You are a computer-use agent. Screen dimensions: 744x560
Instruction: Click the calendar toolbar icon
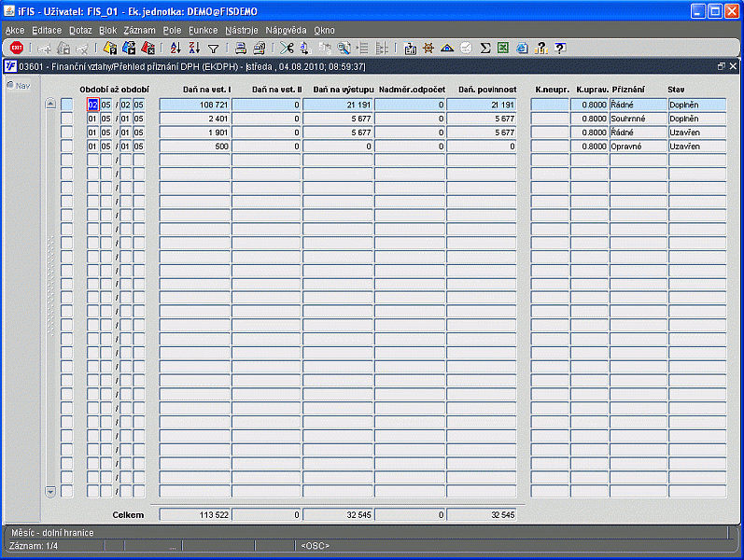[x=410, y=49]
